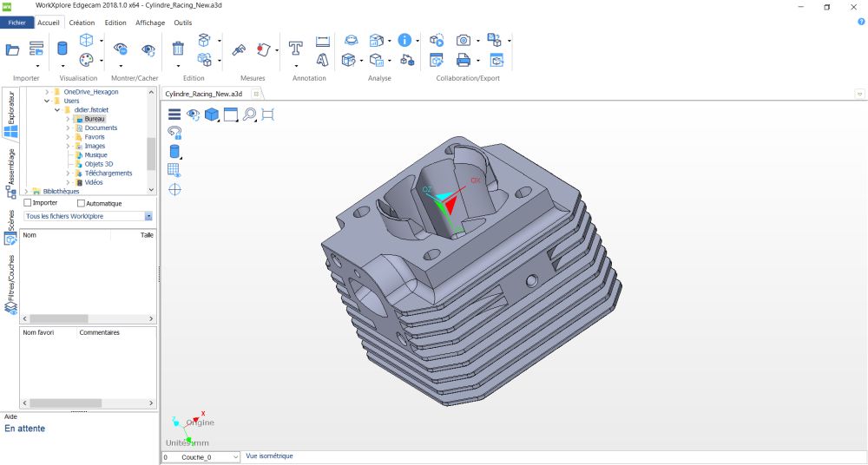
Task: Click the grid display icon in viewport
Action: click(x=174, y=171)
